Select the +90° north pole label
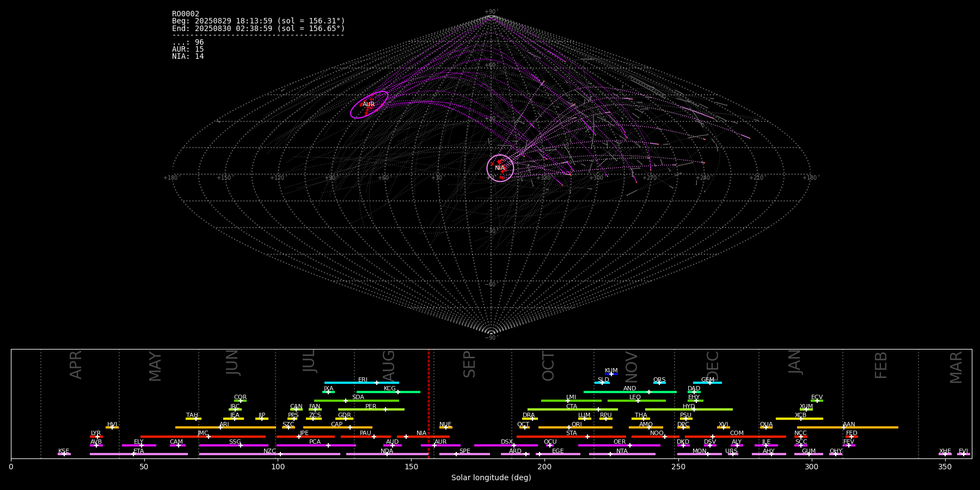980x490 pixels. coord(491,12)
